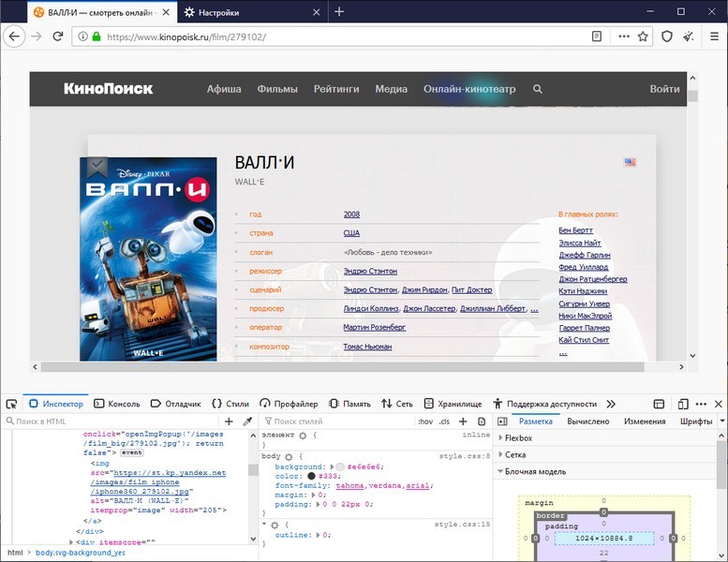The image size is (728, 562).
Task: Switch to the Вычислено tab
Action: pos(588,421)
